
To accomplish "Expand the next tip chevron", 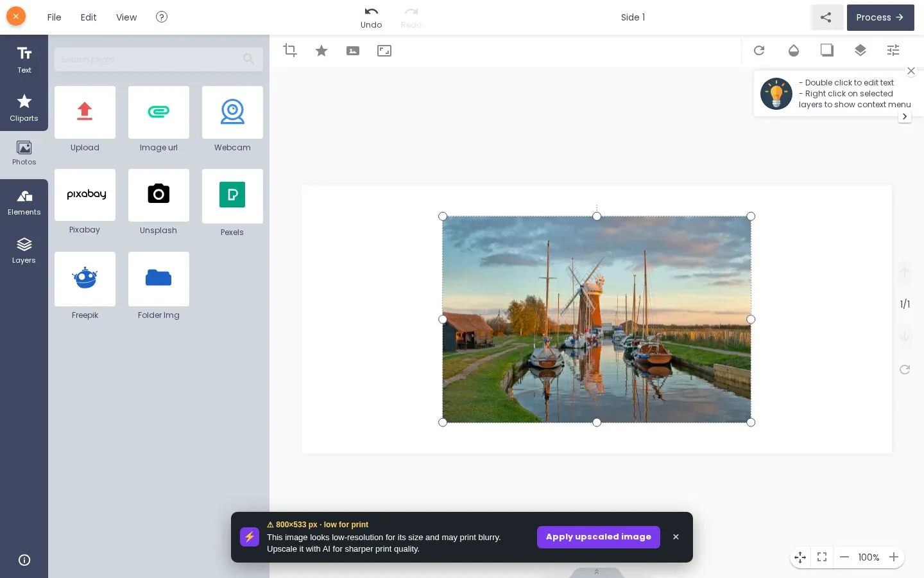I will tap(905, 116).
